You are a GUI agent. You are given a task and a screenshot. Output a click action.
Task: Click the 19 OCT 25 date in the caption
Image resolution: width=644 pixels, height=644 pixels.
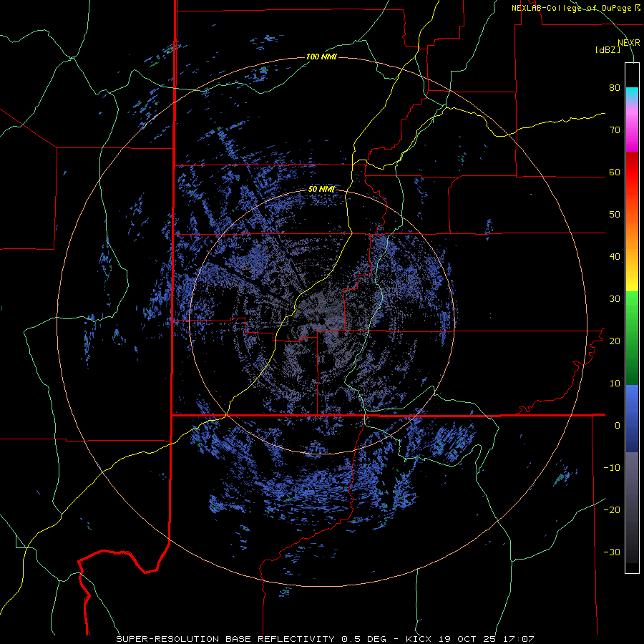[467, 639]
